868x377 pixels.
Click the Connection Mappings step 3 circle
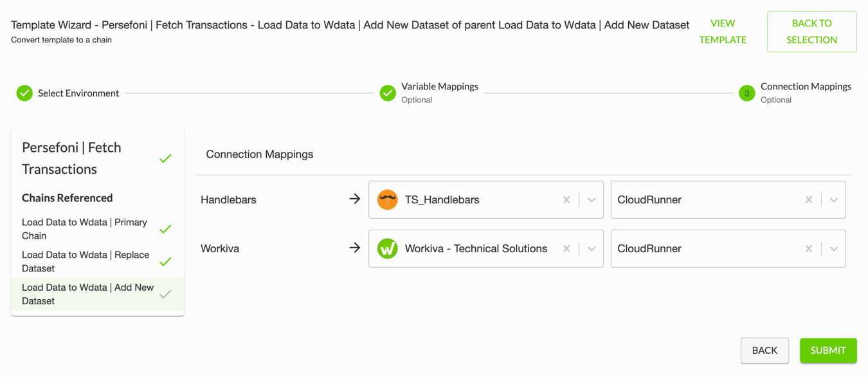[x=746, y=93]
